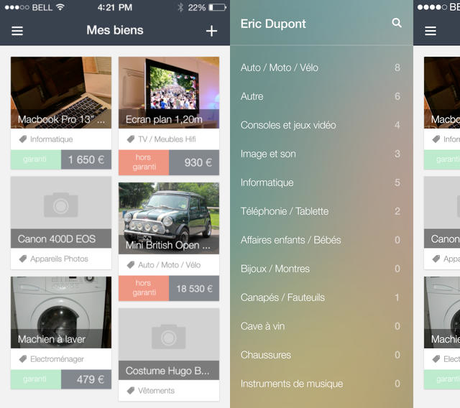Tap the 4:21 PM clock
The width and height of the screenshot is (460, 408).
click(x=115, y=7)
